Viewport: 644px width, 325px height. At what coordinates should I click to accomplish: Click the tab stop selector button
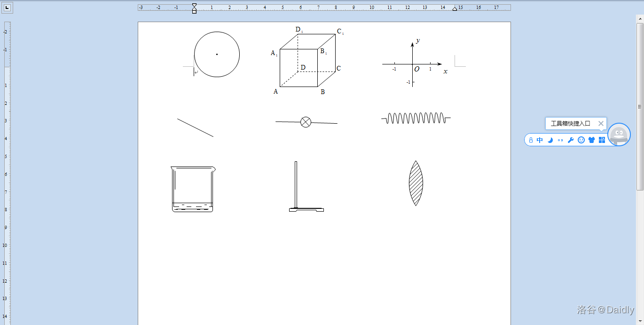point(7,8)
